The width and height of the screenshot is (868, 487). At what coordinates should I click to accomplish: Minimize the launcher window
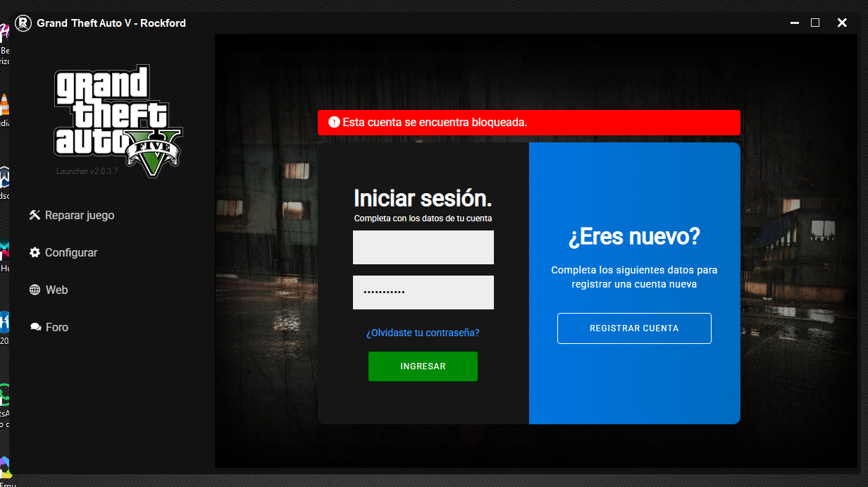pos(795,23)
